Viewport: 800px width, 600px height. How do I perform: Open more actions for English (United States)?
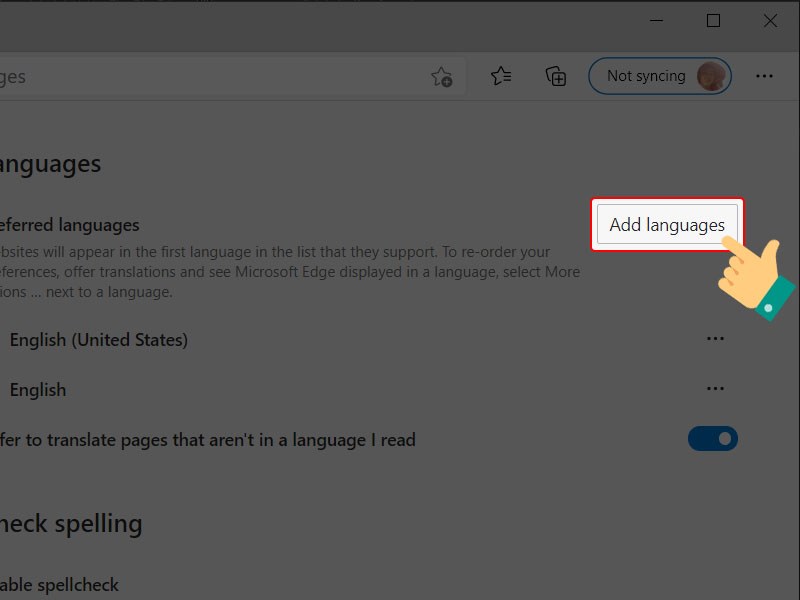tap(715, 339)
